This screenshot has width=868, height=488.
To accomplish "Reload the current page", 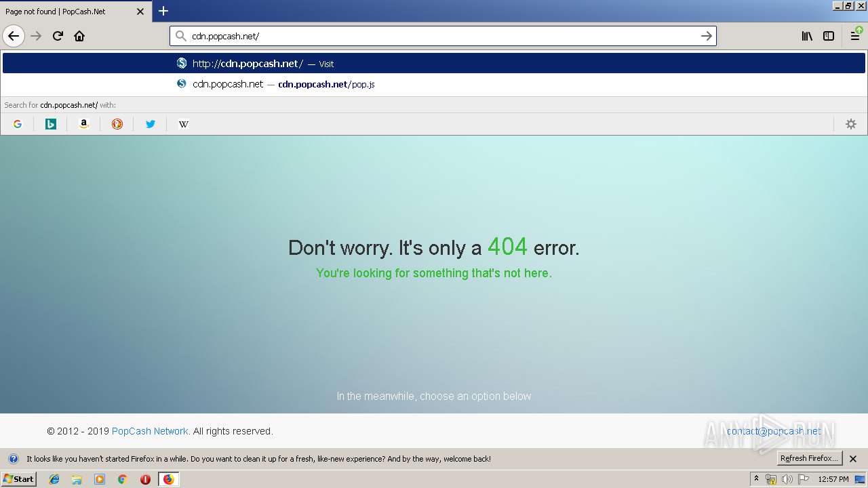I will click(x=58, y=36).
